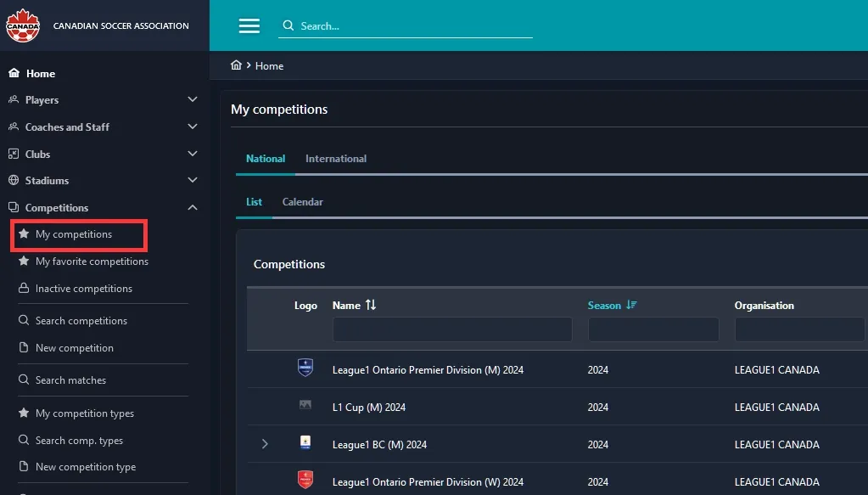Click the magnifier icon beside Search comp. types
Viewport: 868px width, 495px height.
click(24, 440)
